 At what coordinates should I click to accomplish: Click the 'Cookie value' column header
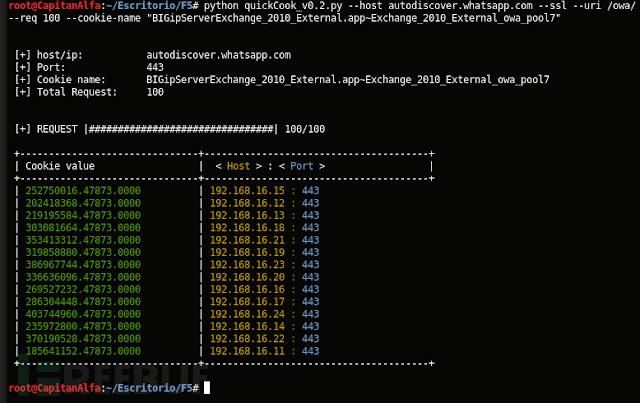[x=60, y=166]
